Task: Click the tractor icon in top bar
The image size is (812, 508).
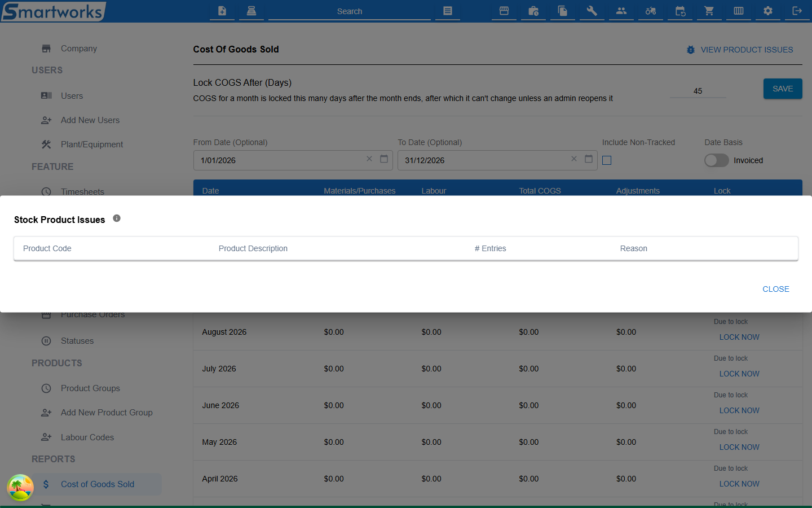Action: pyautogui.click(x=651, y=11)
